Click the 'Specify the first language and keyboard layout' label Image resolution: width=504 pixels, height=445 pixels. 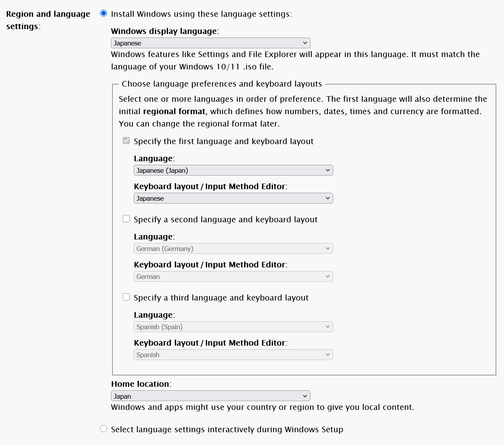[x=223, y=141]
